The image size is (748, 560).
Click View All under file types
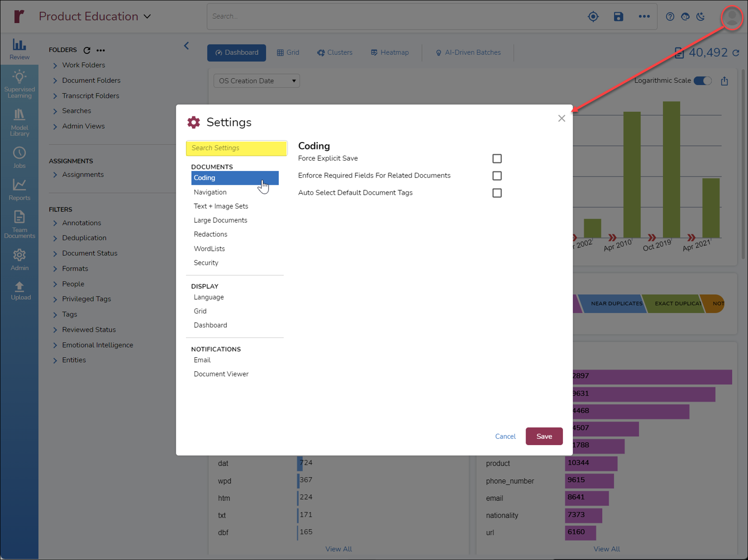[339, 549]
